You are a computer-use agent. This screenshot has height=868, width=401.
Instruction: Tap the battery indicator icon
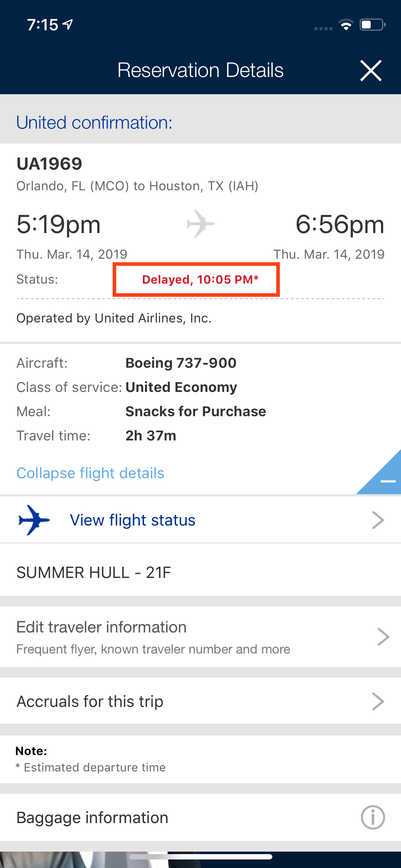pyautogui.click(x=372, y=25)
